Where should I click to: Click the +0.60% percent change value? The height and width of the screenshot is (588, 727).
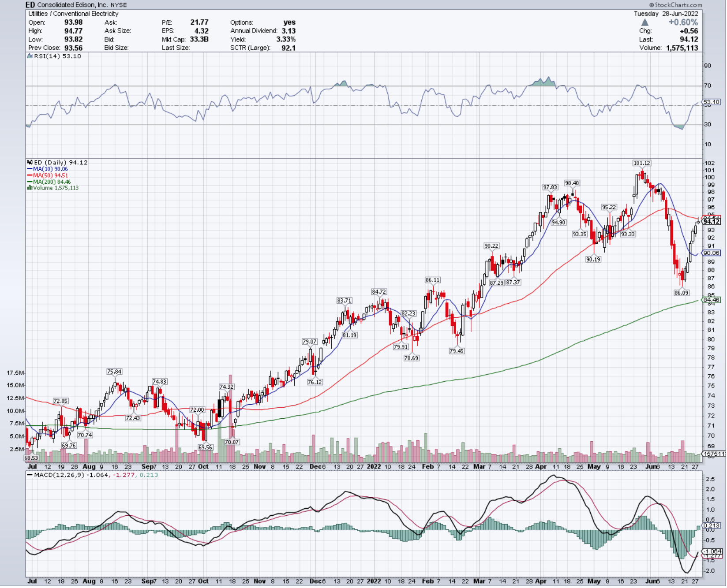click(x=683, y=22)
